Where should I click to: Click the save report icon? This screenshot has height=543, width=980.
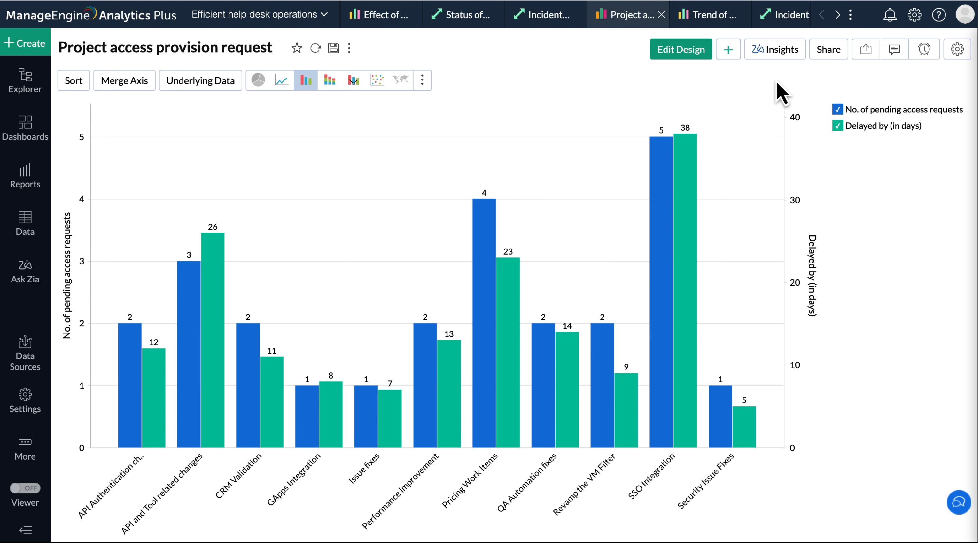(x=334, y=48)
